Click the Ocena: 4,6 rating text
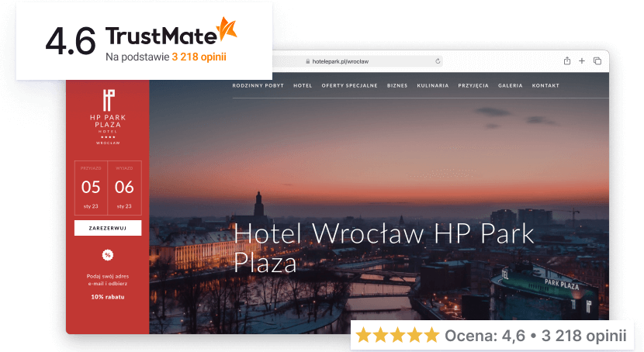The height and width of the screenshot is (352, 644). point(485,336)
